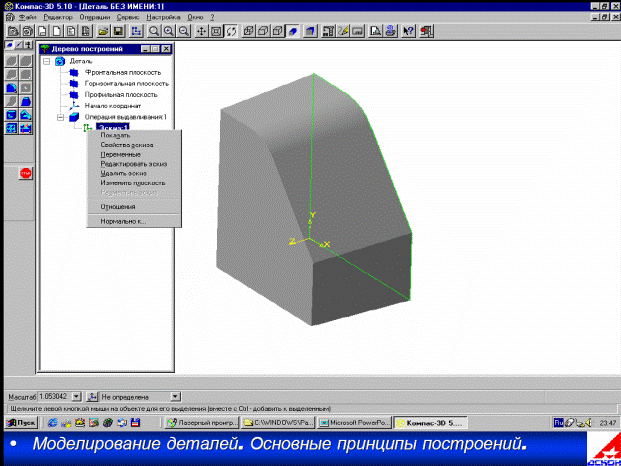Collapse the Операция выдавливания:1 node
Image resolution: width=621 pixels, height=466 pixels.
point(61,117)
